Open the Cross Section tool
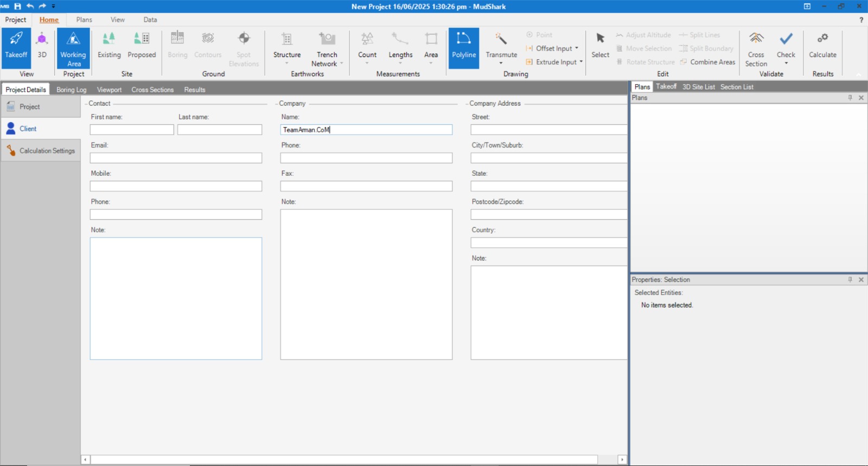 tap(756, 48)
